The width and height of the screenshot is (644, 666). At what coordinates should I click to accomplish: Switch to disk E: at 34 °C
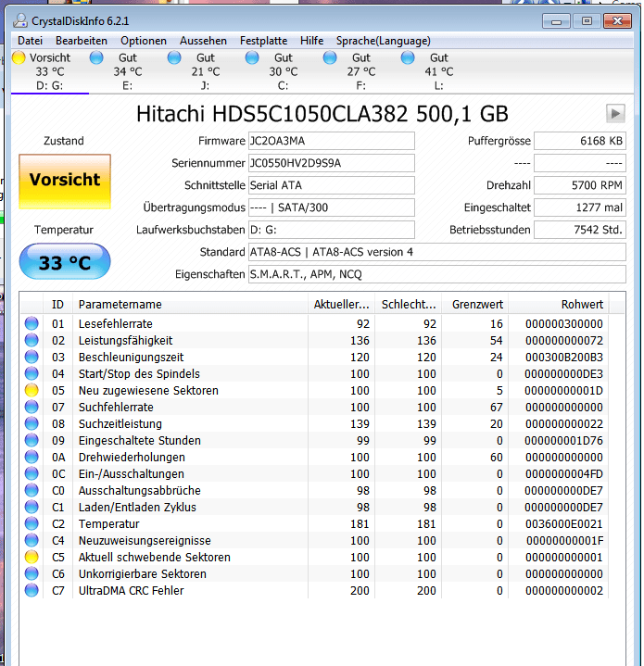[x=128, y=71]
